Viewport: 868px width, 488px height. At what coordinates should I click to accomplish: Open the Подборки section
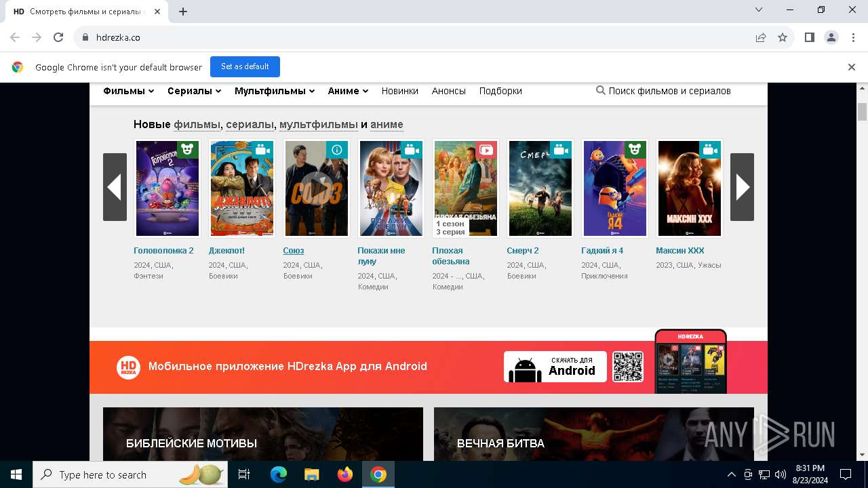(500, 91)
